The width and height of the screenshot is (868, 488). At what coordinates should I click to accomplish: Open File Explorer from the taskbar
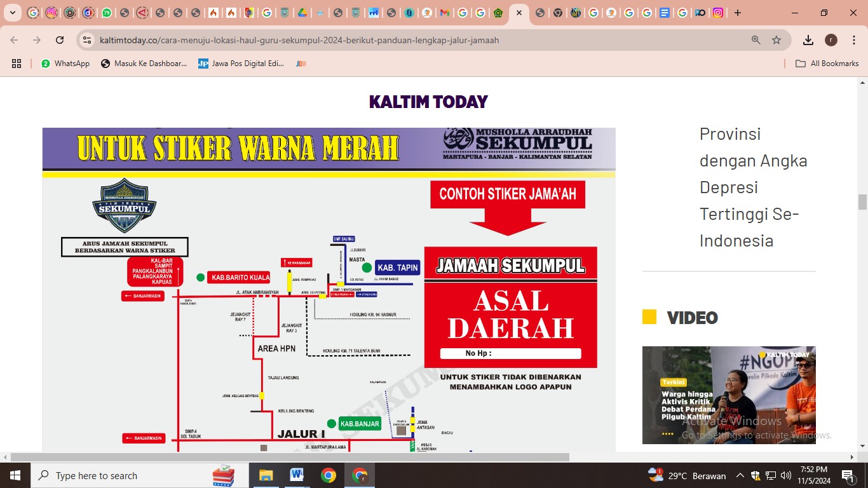click(x=266, y=475)
